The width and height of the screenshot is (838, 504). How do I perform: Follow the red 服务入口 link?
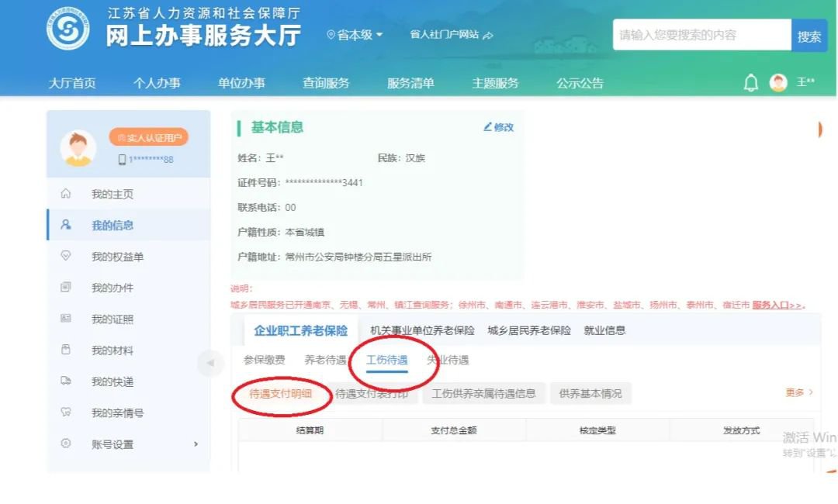(777, 306)
